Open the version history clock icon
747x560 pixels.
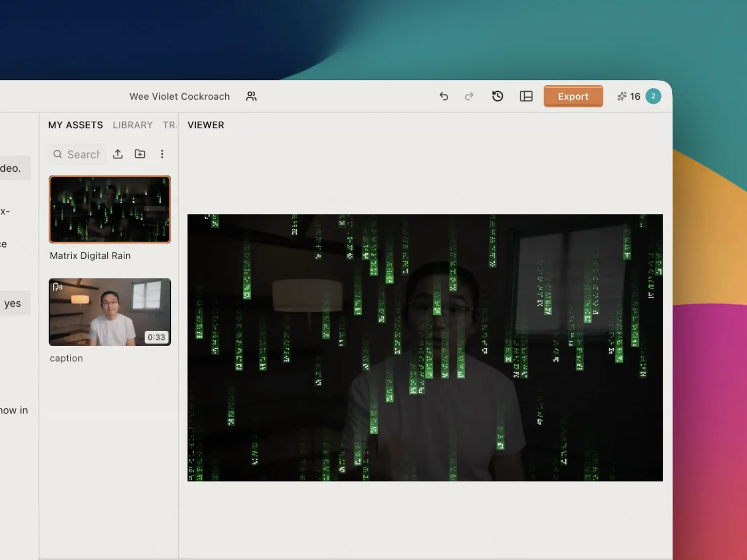497,96
